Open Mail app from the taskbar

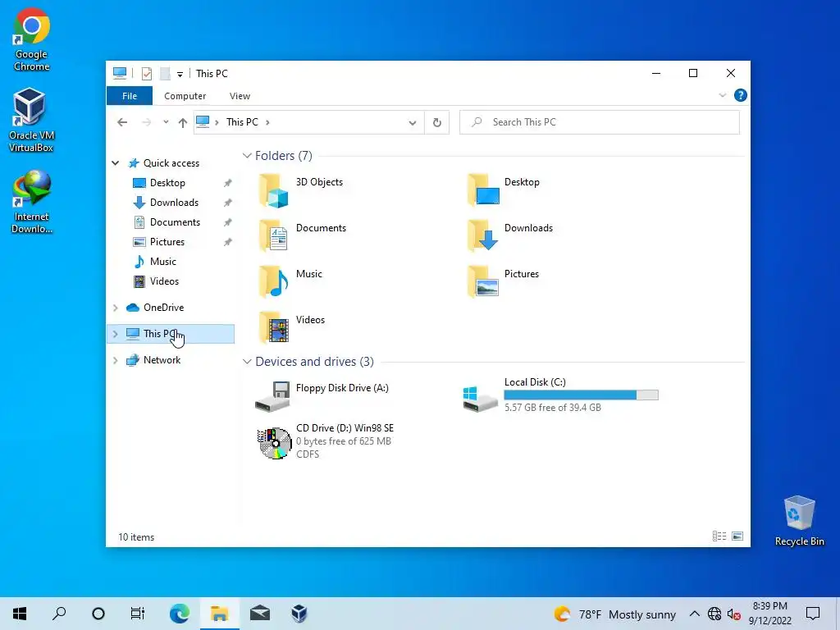point(260,614)
